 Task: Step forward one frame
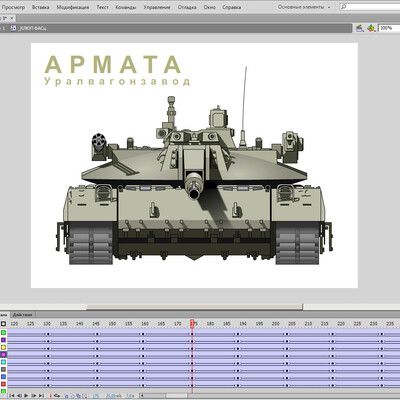tap(34, 396)
